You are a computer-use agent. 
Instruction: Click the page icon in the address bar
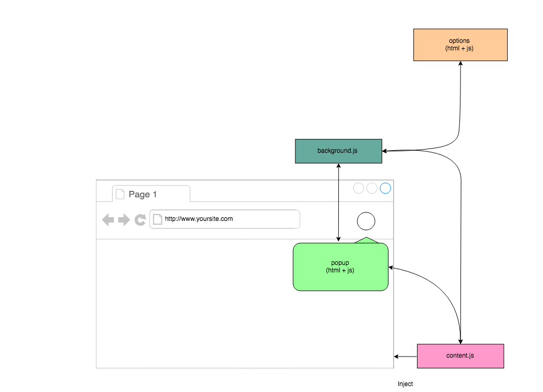pos(158,219)
